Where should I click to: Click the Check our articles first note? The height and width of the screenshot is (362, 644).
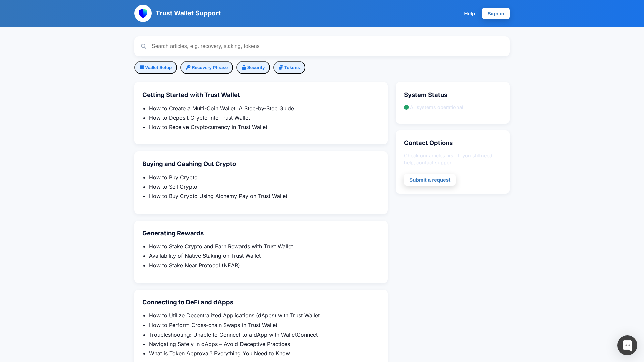[448, 159]
